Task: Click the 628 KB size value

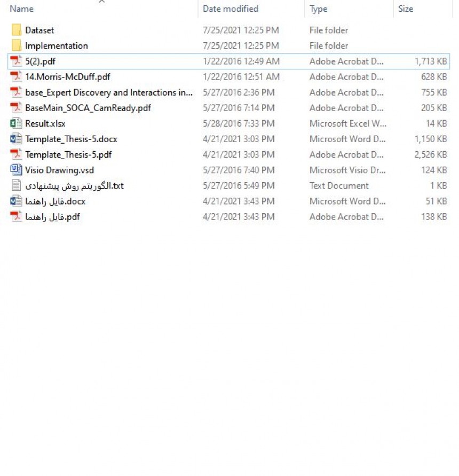Action: [434, 76]
